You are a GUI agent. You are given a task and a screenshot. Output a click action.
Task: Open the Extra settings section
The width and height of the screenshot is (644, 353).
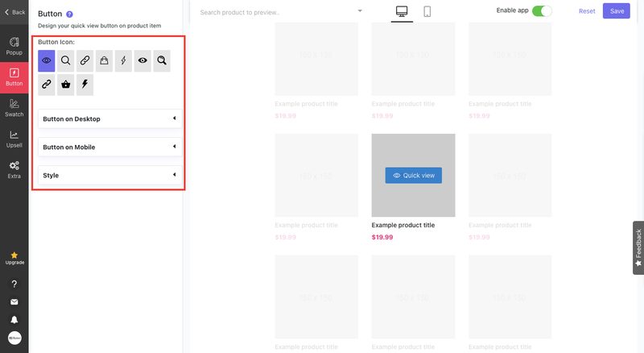(14, 170)
